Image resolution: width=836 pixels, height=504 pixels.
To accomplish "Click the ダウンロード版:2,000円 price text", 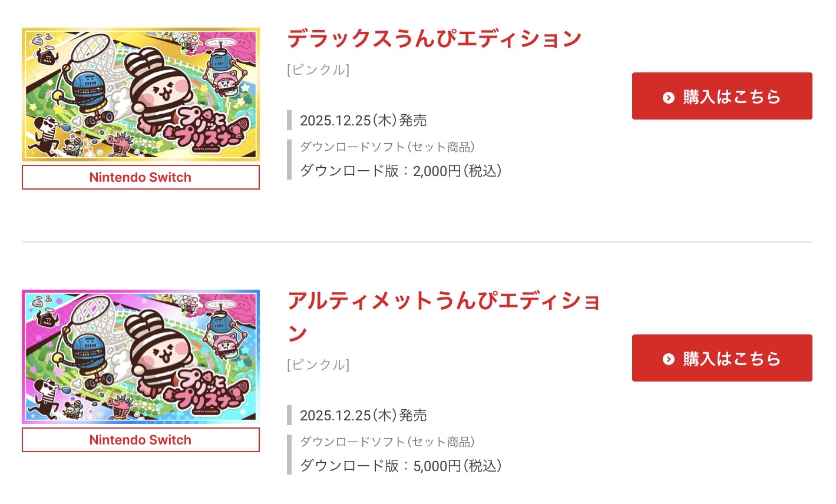I will tap(401, 171).
